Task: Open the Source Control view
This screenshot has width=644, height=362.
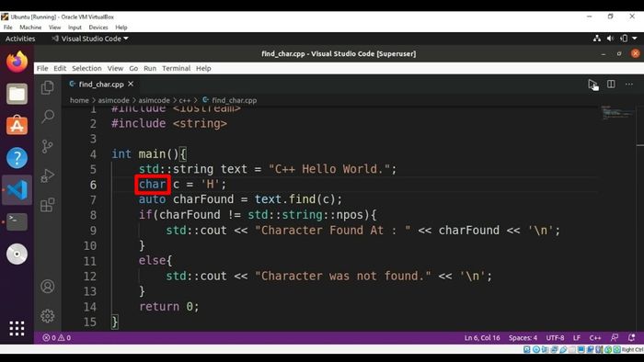Action: click(48, 146)
